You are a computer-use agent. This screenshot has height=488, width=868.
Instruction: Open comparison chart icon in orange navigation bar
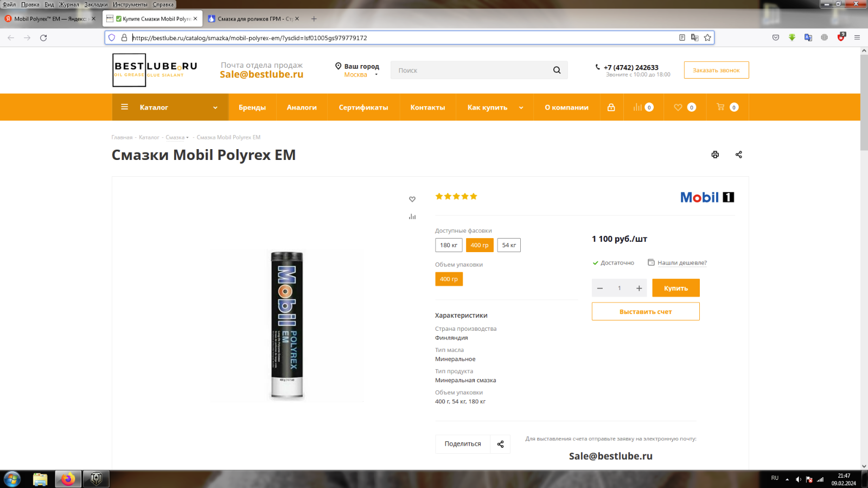pos(637,107)
